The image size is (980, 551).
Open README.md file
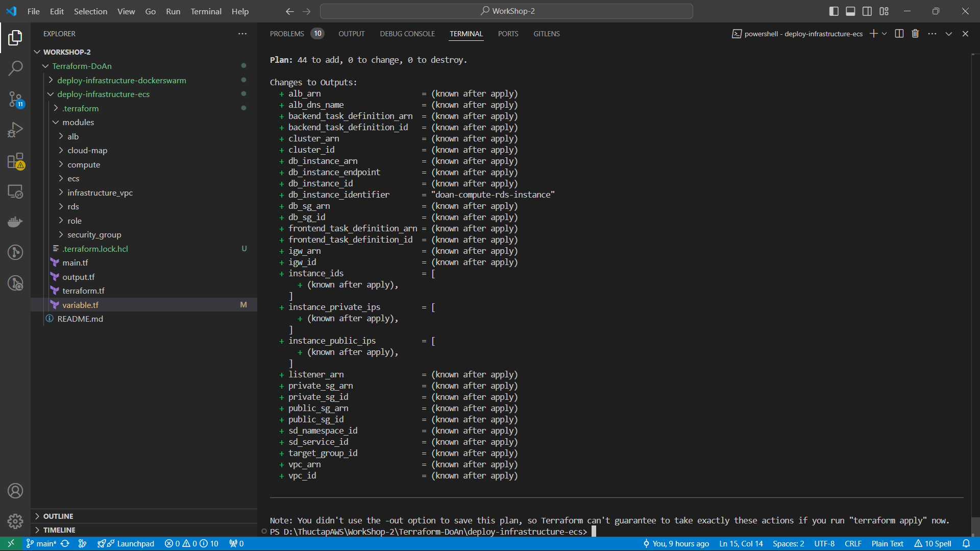point(80,319)
